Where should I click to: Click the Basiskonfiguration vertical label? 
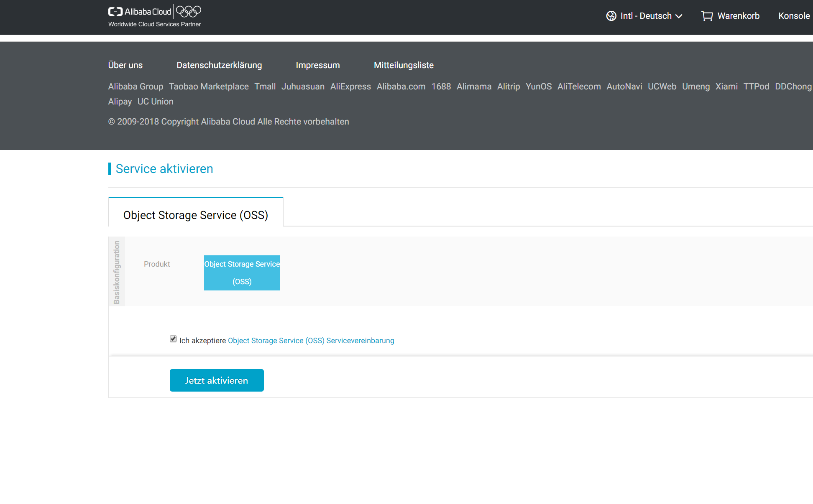point(117,272)
